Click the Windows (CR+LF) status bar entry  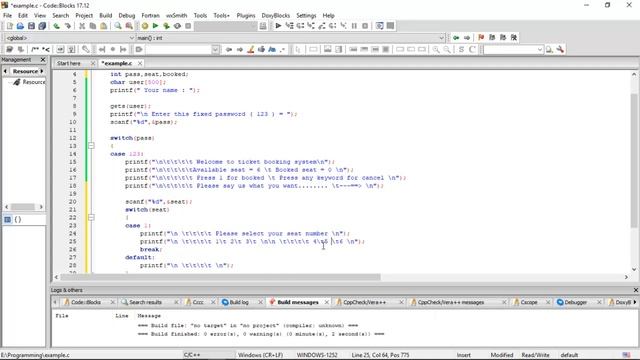click(x=260, y=355)
